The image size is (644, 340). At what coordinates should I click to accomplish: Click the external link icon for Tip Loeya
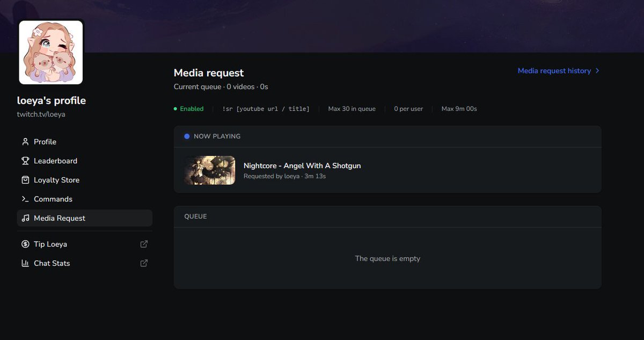pyautogui.click(x=144, y=244)
